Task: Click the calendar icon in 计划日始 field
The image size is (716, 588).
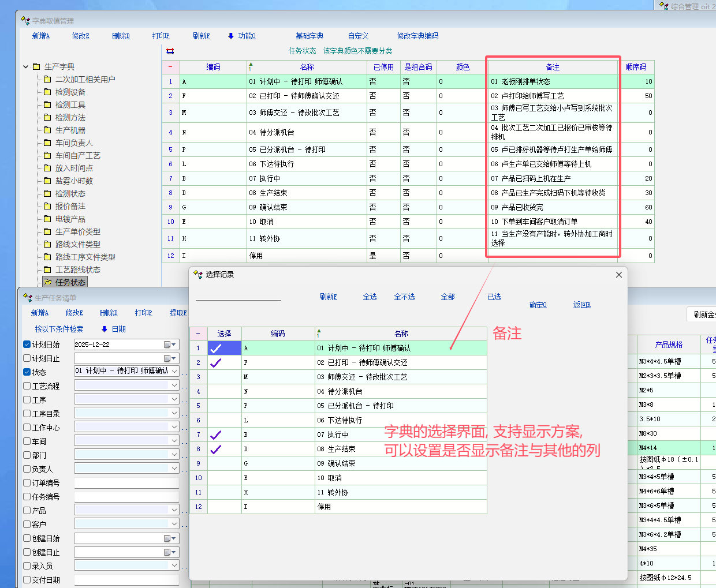Action: (168, 344)
